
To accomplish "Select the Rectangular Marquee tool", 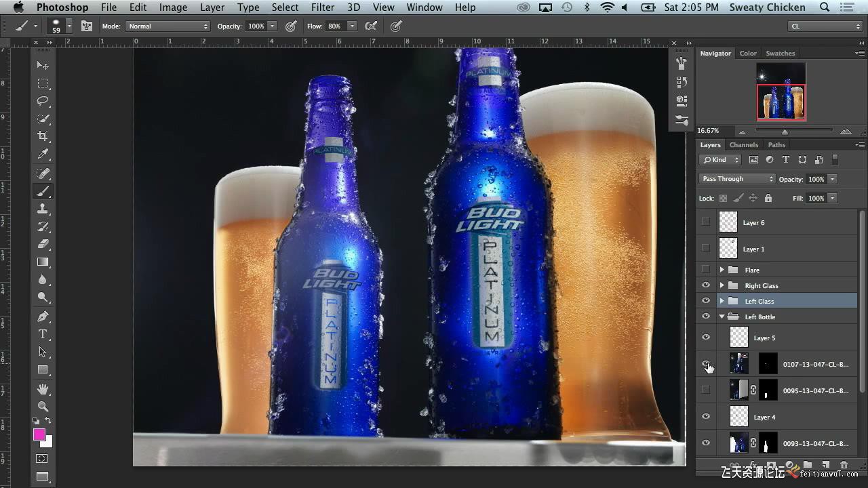I will tap(43, 83).
